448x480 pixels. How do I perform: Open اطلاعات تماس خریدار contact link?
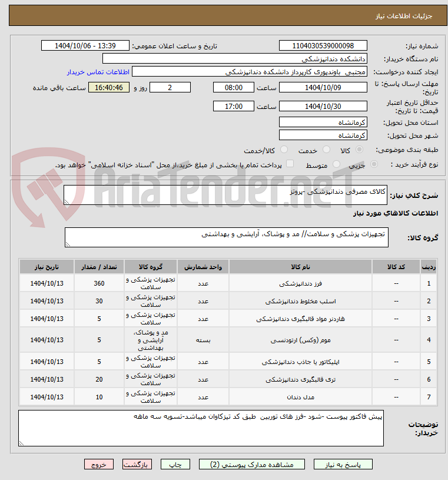click(98, 72)
